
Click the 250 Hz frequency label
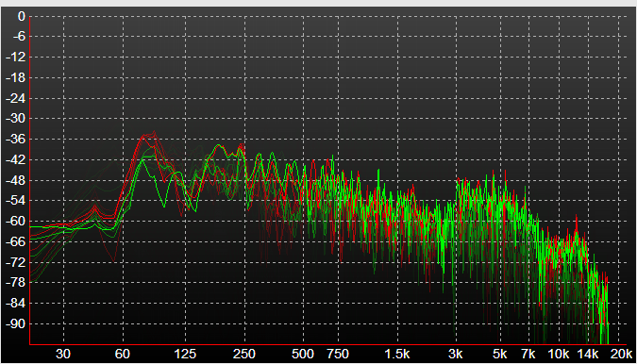[x=244, y=354]
